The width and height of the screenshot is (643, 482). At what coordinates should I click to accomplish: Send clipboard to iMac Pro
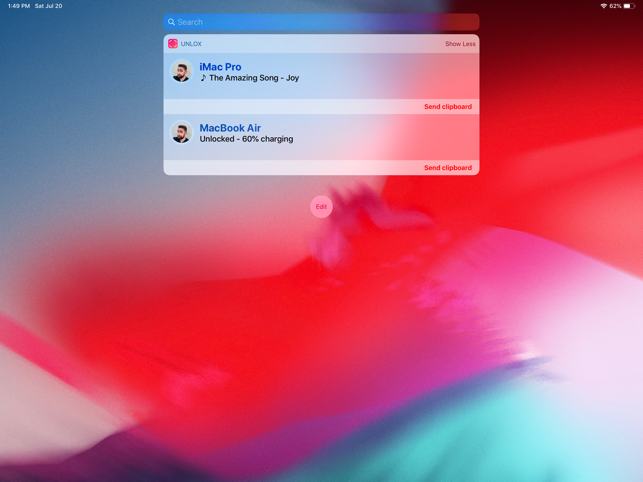point(448,107)
